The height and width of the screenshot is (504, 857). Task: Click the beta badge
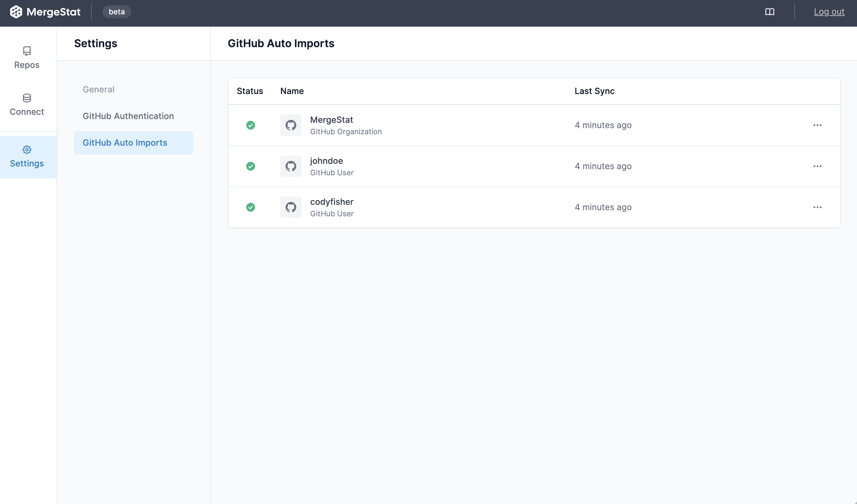pos(117,11)
